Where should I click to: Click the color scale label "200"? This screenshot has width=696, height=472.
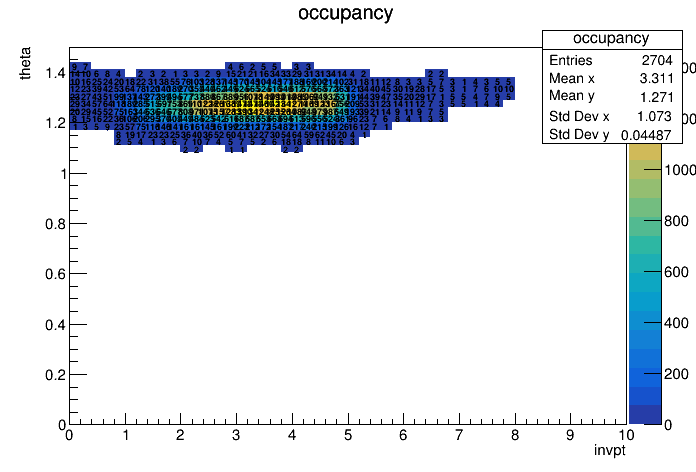tap(676, 374)
